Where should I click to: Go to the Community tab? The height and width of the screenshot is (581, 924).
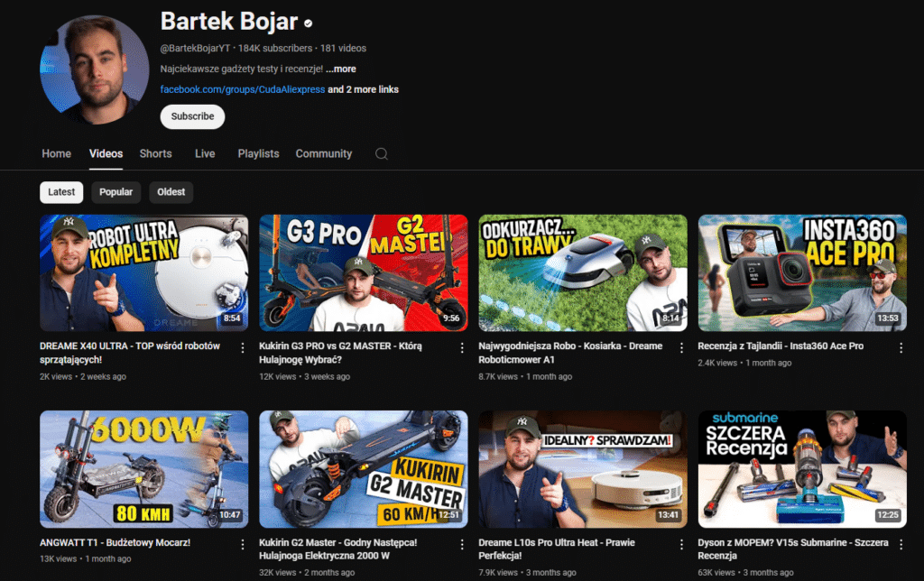323,154
